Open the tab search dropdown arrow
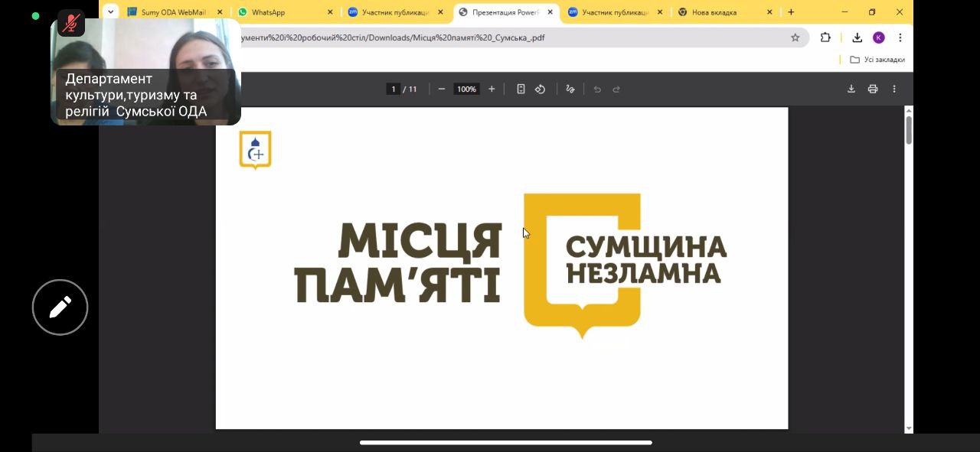Image resolution: width=980 pixels, height=452 pixels. [x=111, y=11]
